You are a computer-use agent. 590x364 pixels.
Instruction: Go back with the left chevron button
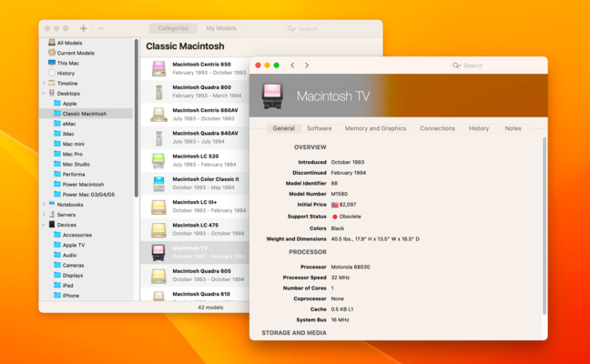point(292,66)
